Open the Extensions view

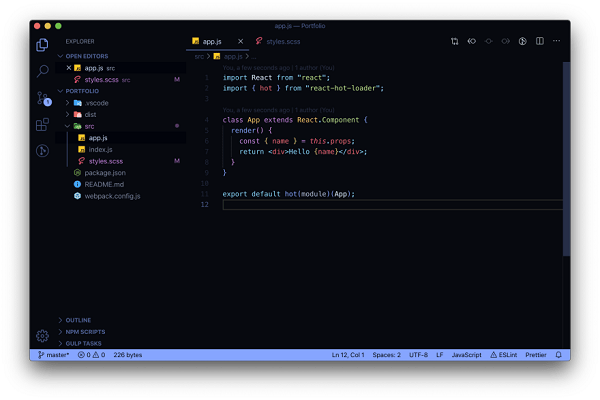pyautogui.click(x=42, y=124)
